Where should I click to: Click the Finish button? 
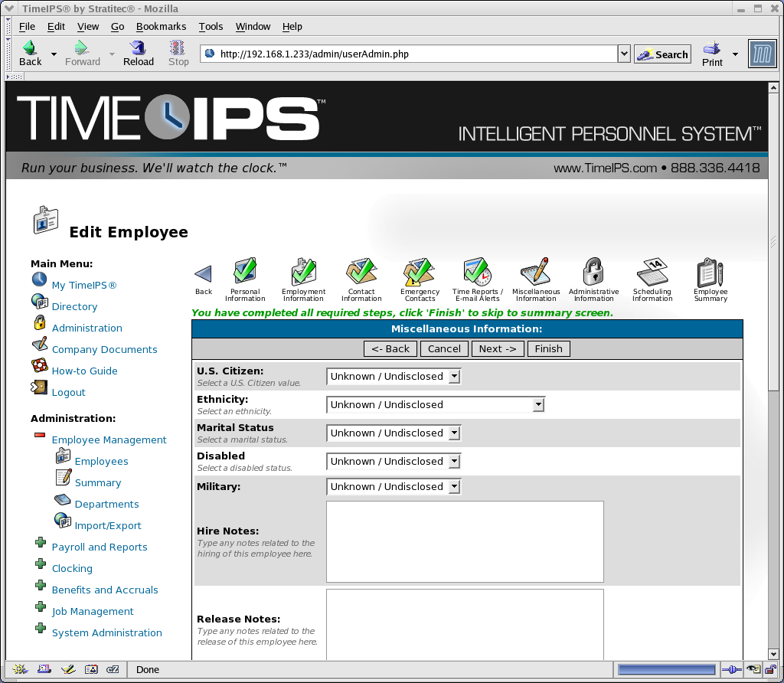coord(548,348)
